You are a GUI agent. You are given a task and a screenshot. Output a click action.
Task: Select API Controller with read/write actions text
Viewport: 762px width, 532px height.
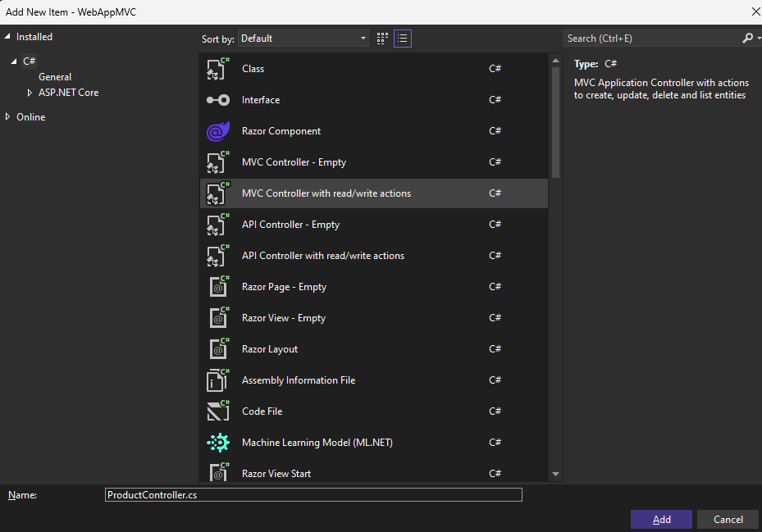click(323, 256)
